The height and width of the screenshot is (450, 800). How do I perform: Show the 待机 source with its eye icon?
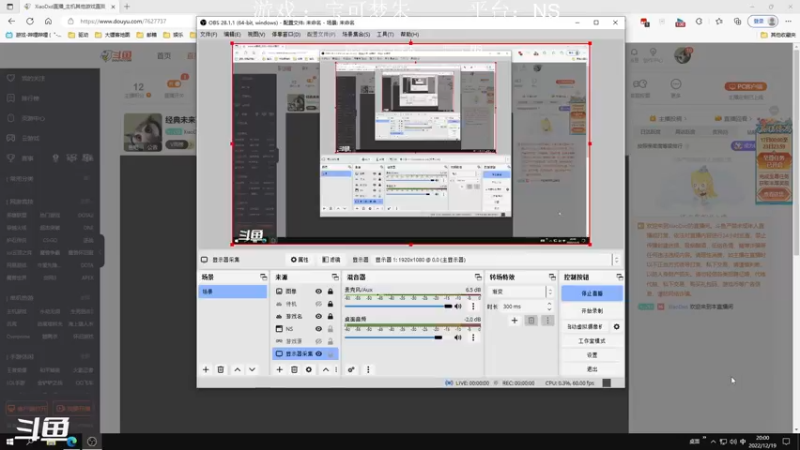(318, 304)
